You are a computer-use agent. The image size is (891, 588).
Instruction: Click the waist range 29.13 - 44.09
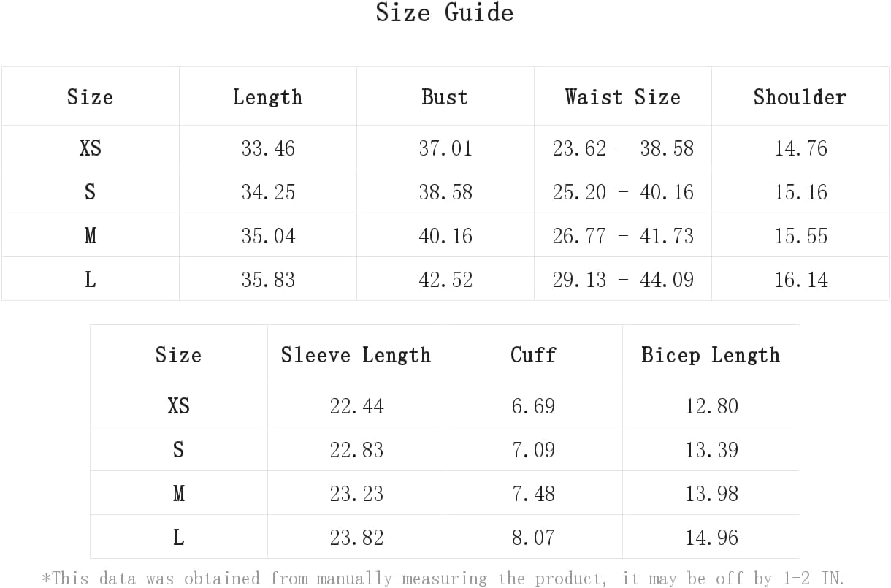[x=623, y=280]
